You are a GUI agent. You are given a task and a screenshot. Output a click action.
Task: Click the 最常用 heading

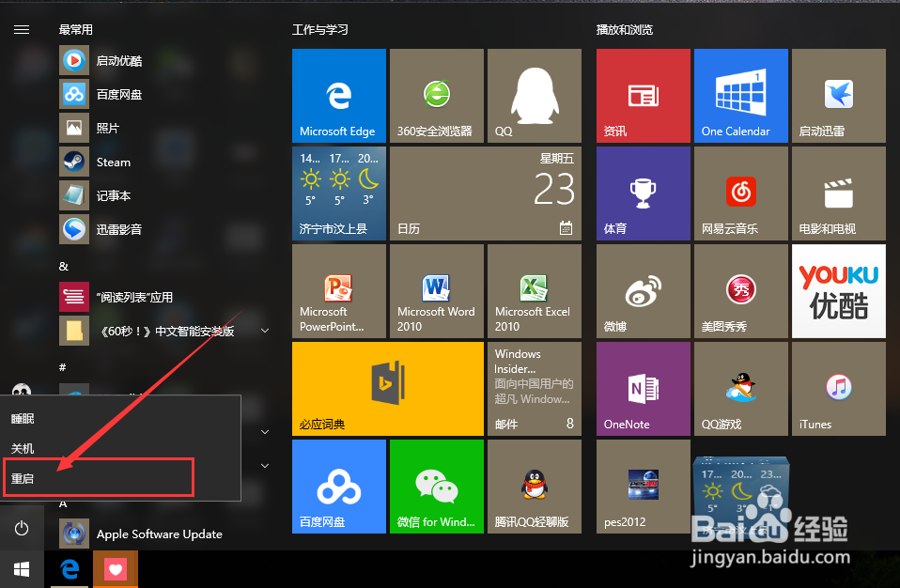point(76,29)
